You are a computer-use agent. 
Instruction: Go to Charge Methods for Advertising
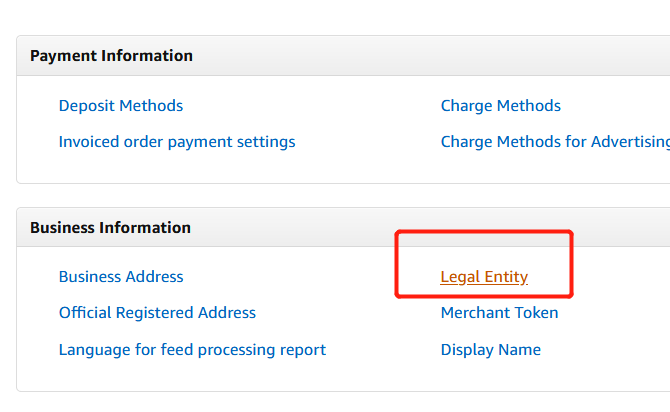point(554,142)
